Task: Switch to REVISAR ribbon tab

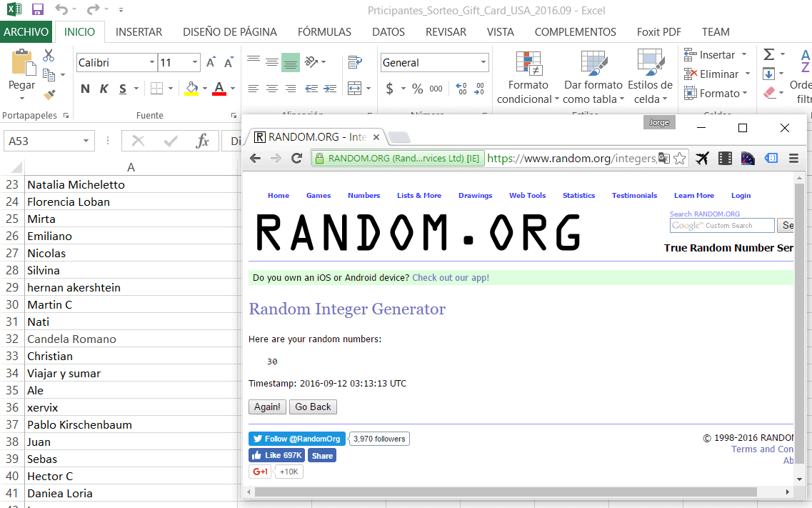Action: (446, 32)
